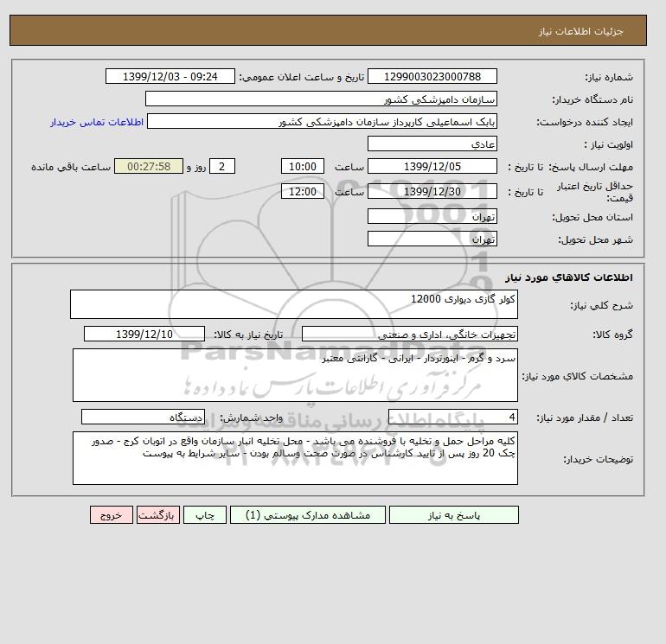Click the countdown timer 00:27:58

click(x=149, y=167)
